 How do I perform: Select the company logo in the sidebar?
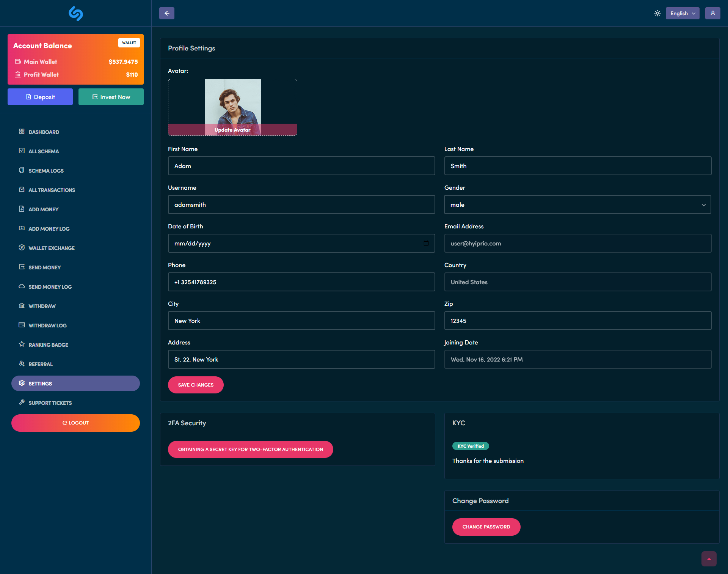(75, 14)
